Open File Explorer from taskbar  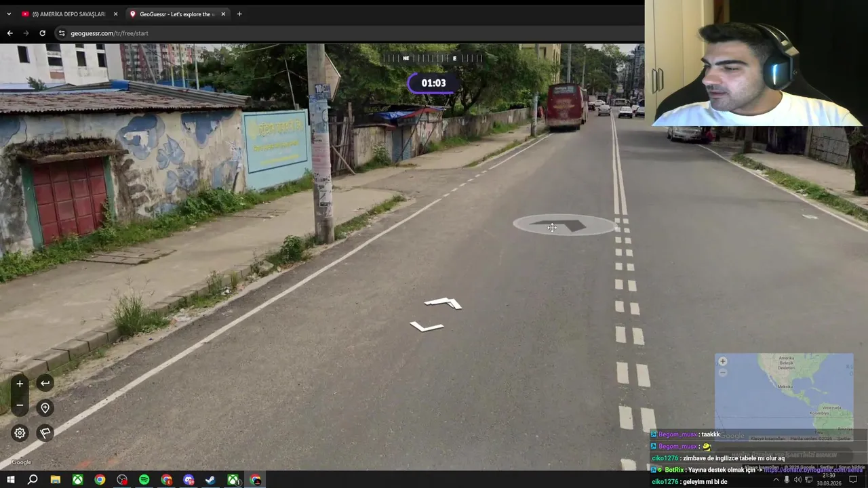click(56, 480)
